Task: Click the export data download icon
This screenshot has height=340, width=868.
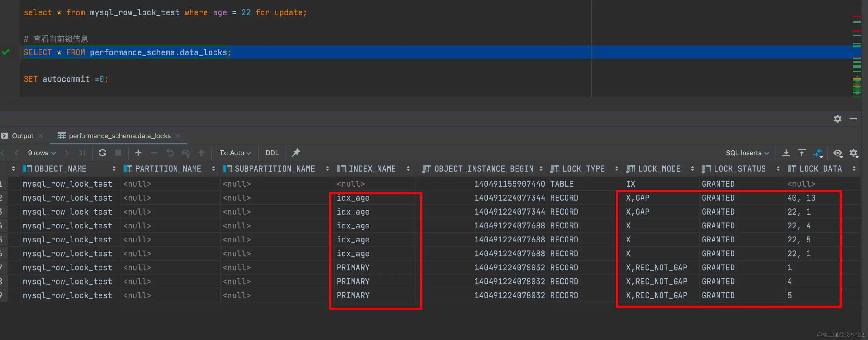Action: click(x=786, y=153)
